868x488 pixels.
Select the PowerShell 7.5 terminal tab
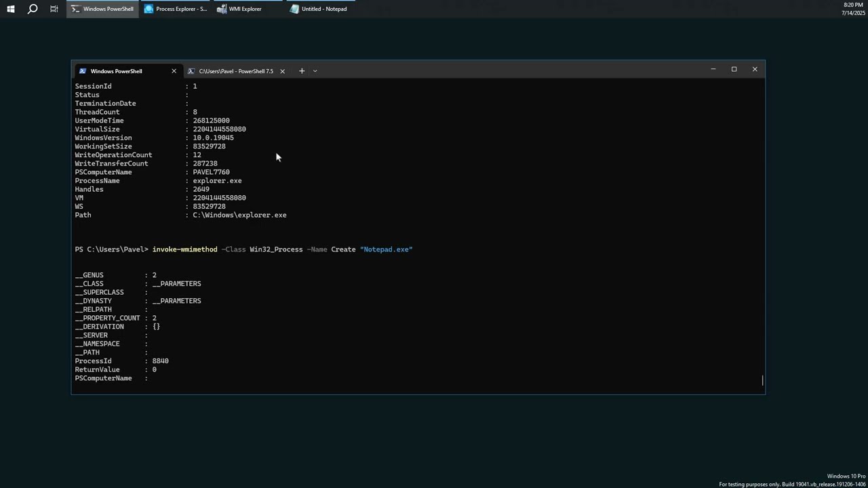pyautogui.click(x=236, y=70)
